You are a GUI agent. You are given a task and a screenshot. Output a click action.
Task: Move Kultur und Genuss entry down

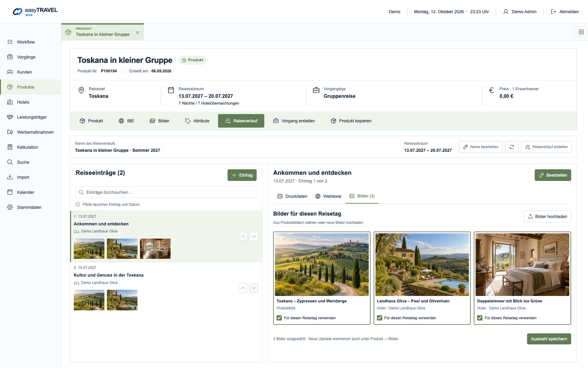pos(254,288)
